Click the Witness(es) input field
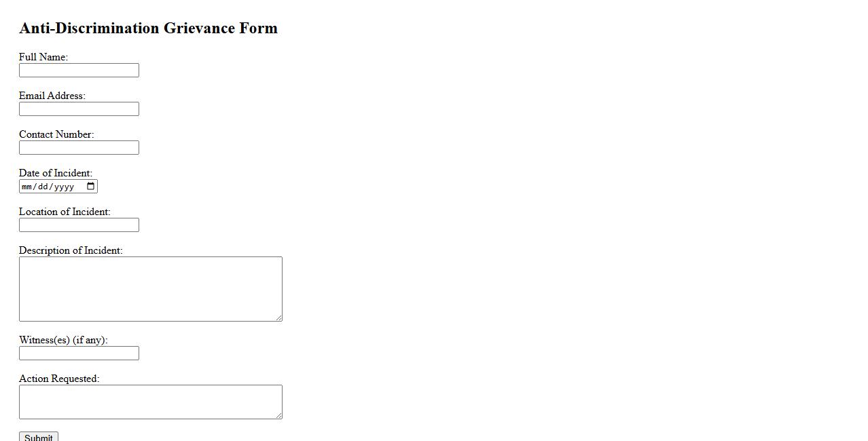868x441 pixels. point(79,353)
